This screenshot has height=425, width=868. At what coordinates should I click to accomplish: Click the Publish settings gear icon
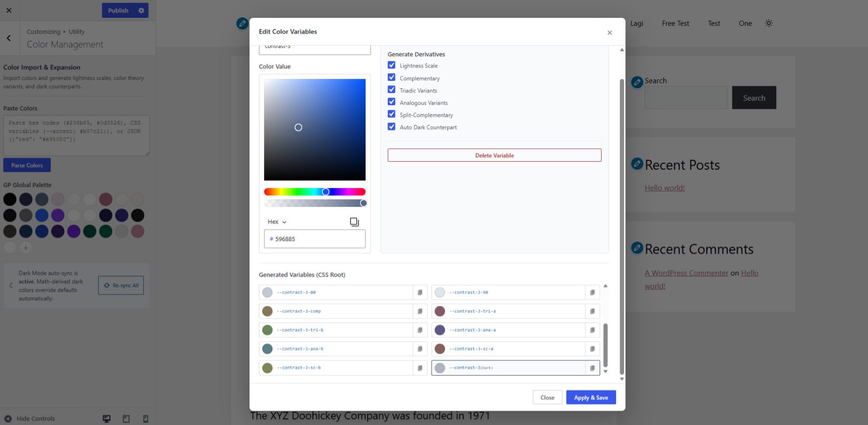(x=141, y=10)
